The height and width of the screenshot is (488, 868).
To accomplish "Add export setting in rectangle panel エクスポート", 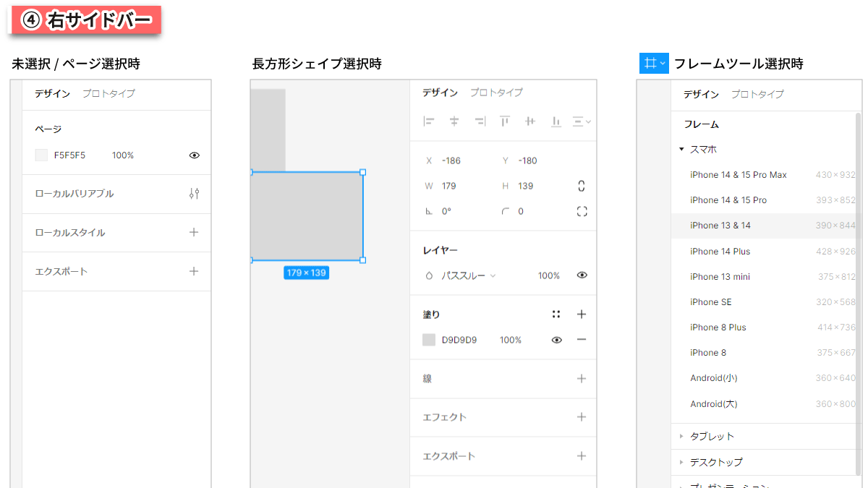I will tap(582, 456).
